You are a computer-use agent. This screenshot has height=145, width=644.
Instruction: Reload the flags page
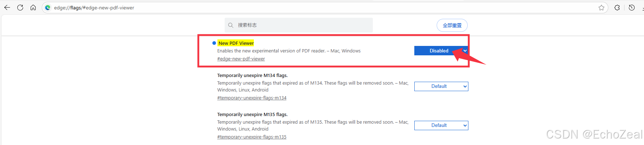[20, 8]
